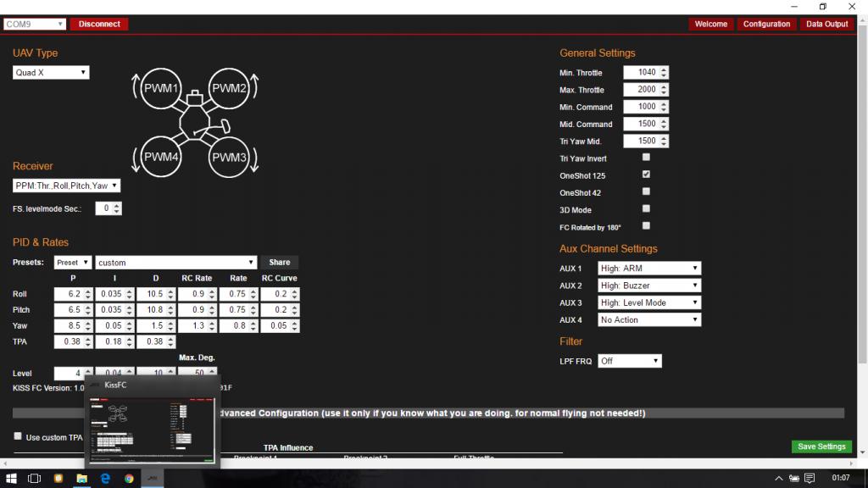Click the Task View taskbar icon

pyautogui.click(x=34, y=479)
